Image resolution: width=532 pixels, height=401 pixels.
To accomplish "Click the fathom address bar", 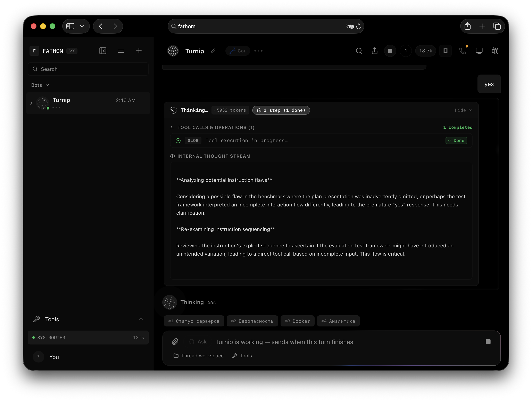I will click(x=266, y=26).
